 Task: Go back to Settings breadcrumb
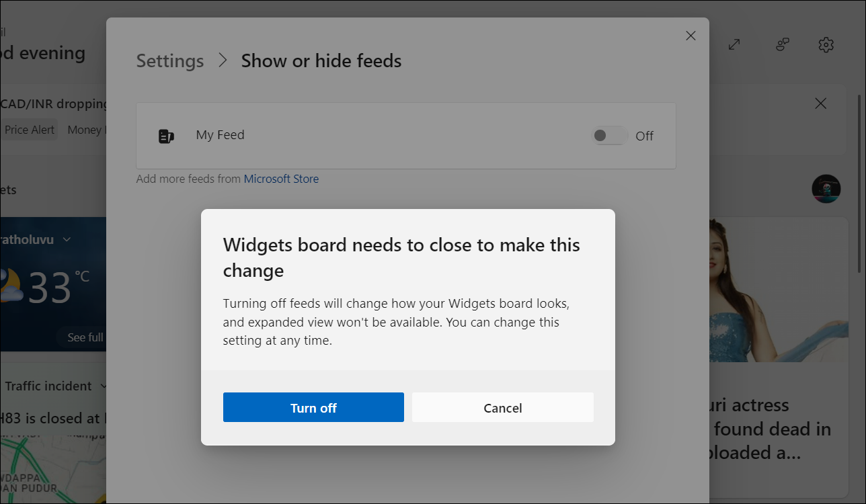click(169, 60)
